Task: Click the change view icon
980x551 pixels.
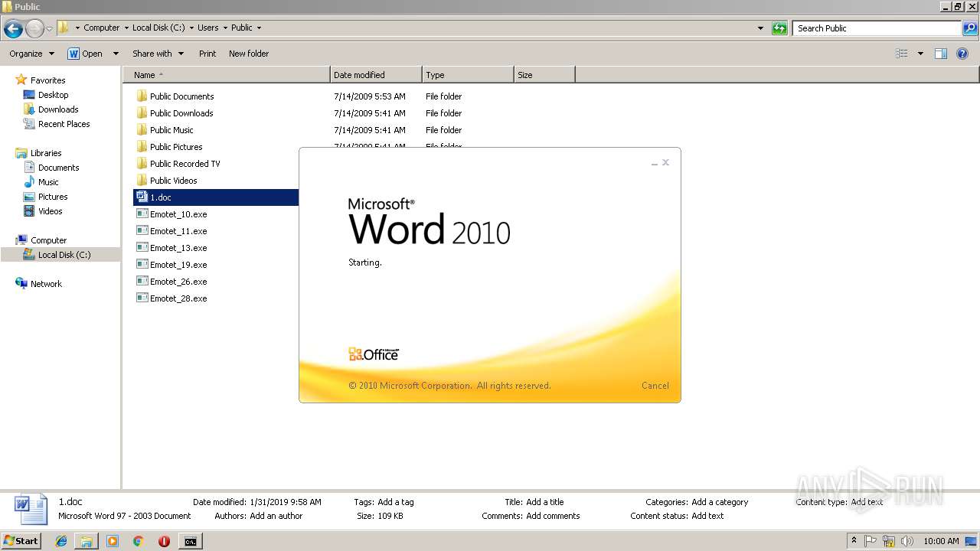Action: (902, 54)
